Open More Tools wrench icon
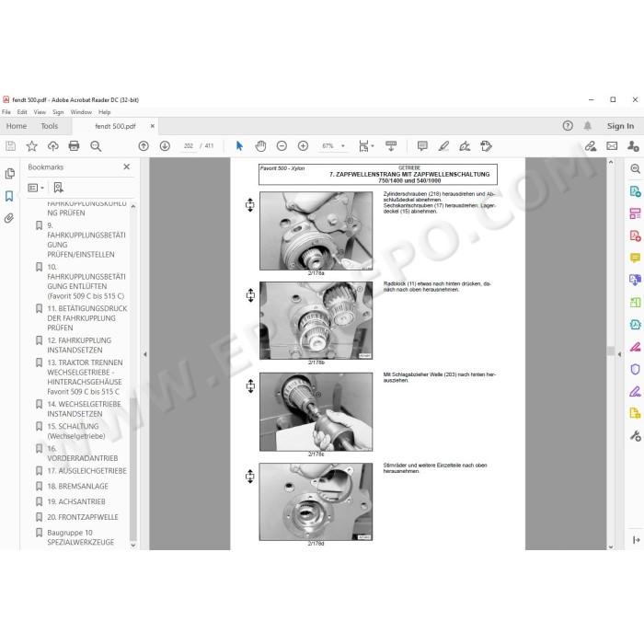 [635, 435]
